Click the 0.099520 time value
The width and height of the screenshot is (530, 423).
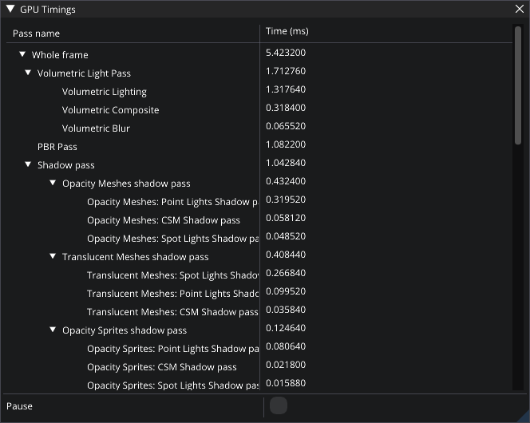click(286, 291)
